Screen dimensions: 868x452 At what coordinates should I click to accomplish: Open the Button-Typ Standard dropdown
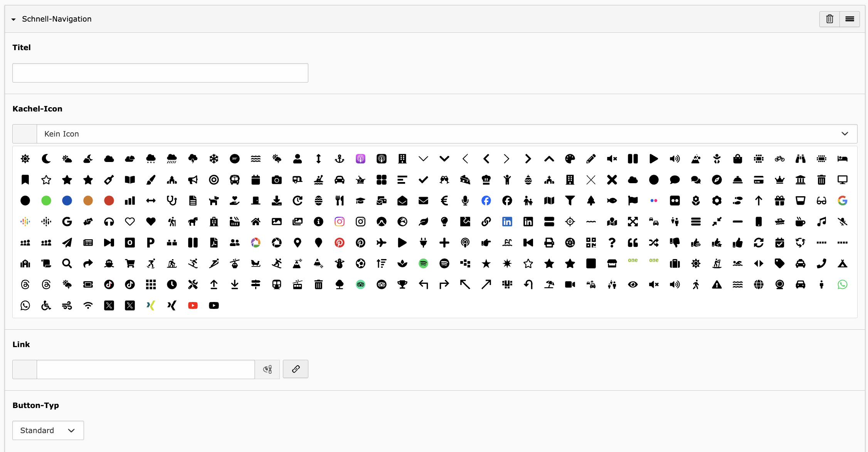(48, 430)
